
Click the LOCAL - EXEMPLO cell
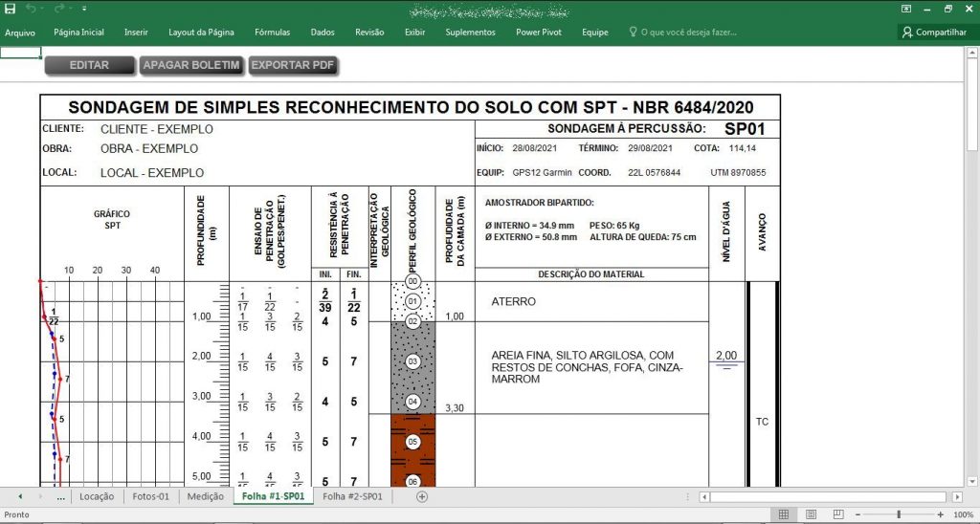point(152,172)
